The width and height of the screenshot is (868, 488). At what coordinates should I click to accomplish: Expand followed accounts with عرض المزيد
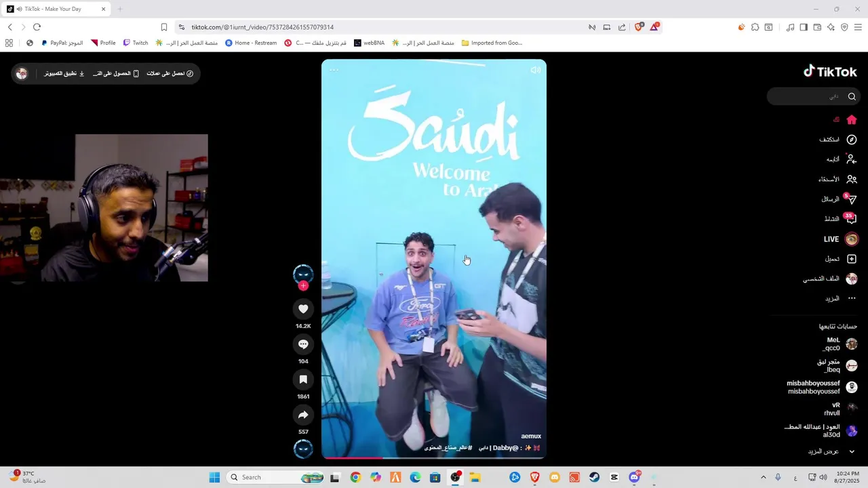[831, 451]
